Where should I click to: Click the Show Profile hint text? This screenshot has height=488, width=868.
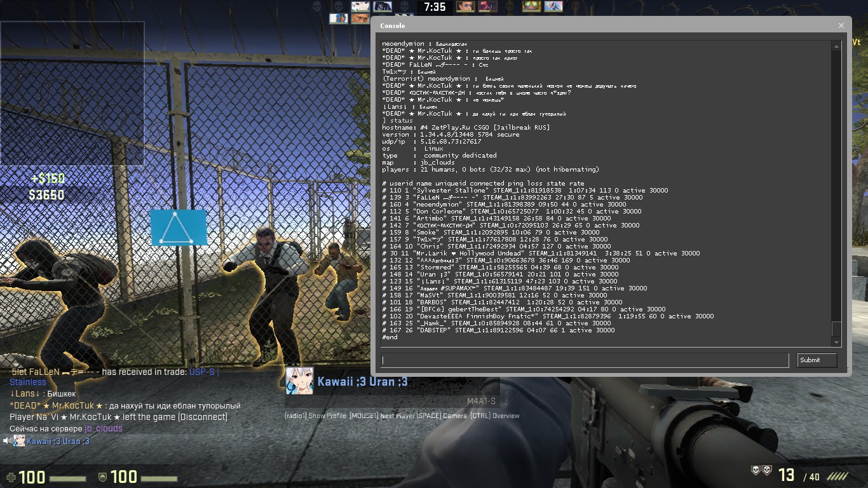tap(327, 416)
